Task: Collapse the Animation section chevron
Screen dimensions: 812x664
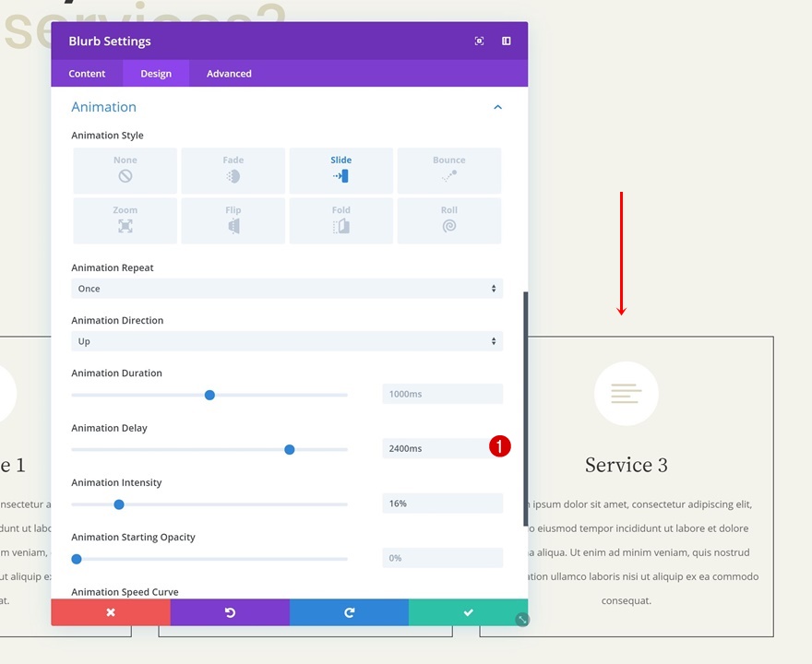Action: point(497,107)
